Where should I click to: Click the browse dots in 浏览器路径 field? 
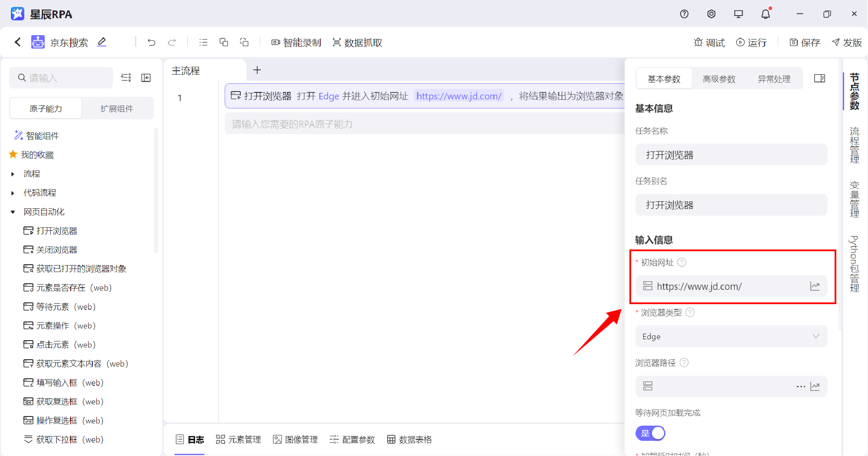tap(800, 387)
